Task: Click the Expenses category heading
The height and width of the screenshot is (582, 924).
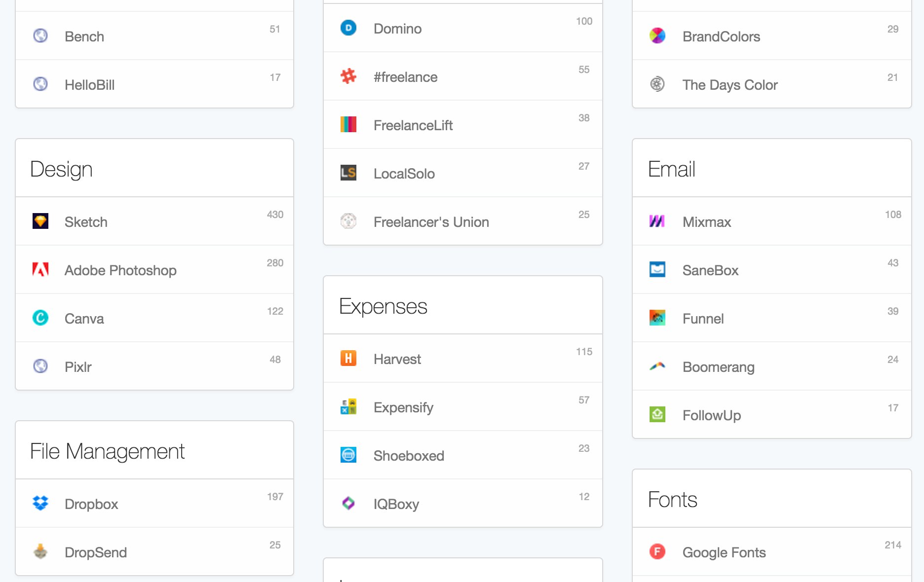Action: [x=383, y=306]
